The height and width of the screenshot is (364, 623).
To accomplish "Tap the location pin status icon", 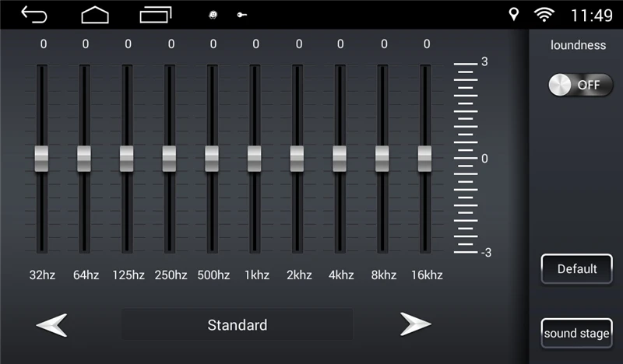I will click(x=514, y=14).
